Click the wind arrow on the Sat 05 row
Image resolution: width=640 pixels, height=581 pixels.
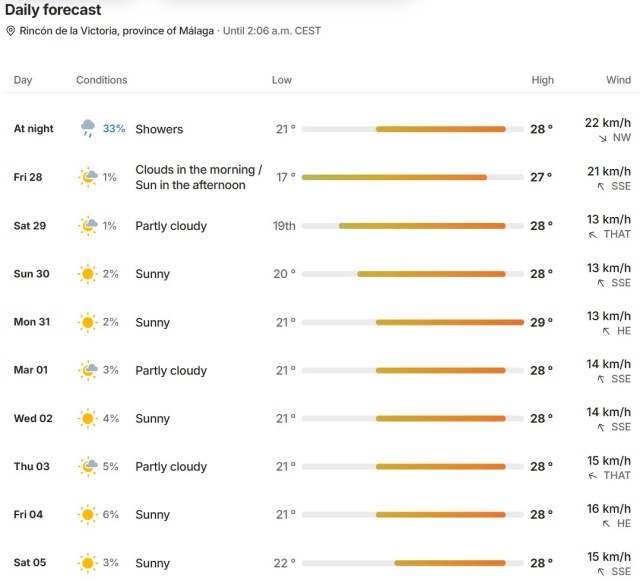click(601, 572)
